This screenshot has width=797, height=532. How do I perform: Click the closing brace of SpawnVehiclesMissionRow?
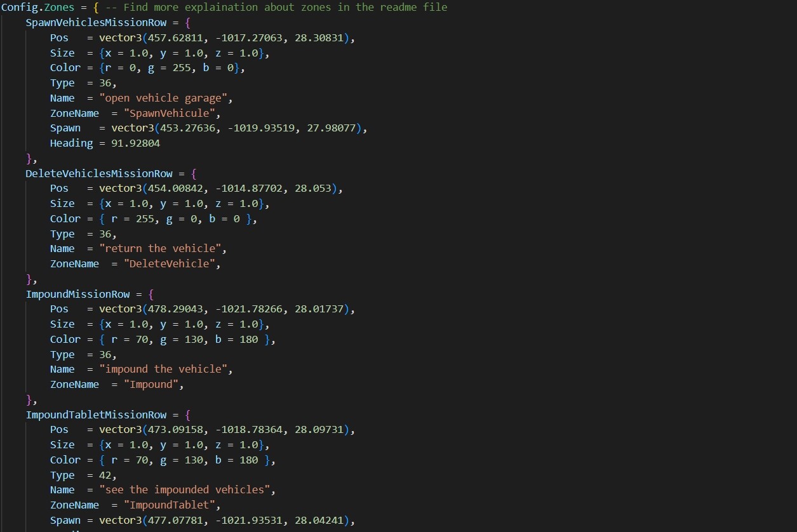point(29,158)
